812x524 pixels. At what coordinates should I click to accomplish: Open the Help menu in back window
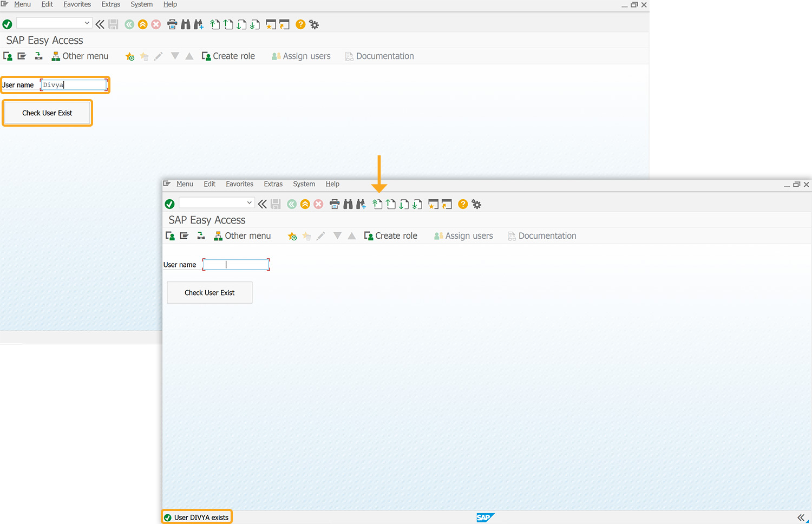click(170, 4)
